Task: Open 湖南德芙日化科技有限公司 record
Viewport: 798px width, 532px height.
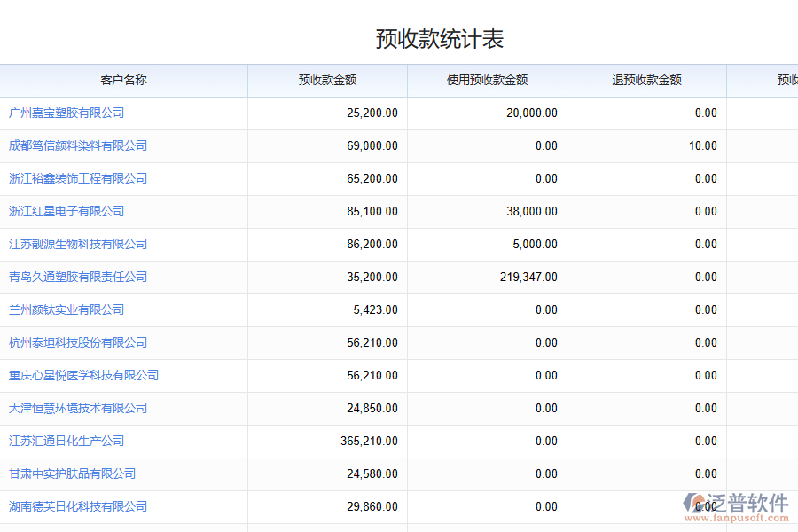Action: [75, 506]
